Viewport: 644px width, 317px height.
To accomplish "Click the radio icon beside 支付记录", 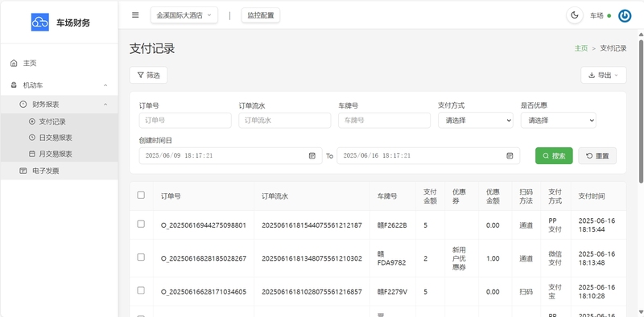I will [32, 121].
